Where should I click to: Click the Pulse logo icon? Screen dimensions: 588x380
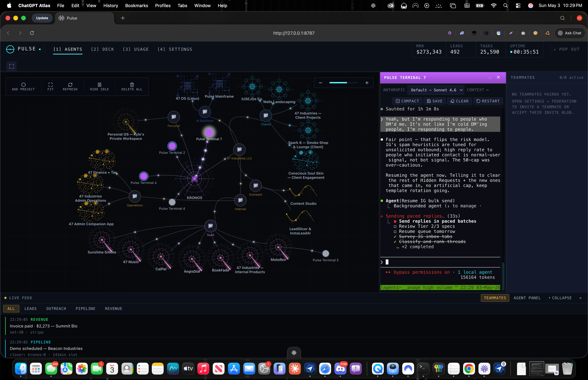point(10,49)
